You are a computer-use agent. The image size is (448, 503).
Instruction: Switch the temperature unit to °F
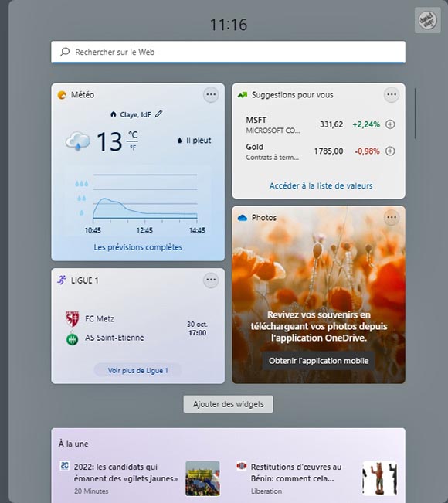[x=133, y=148]
